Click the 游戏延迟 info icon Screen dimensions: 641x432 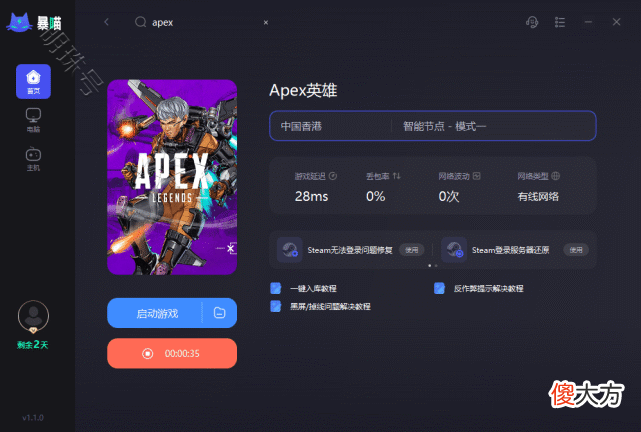(333, 176)
